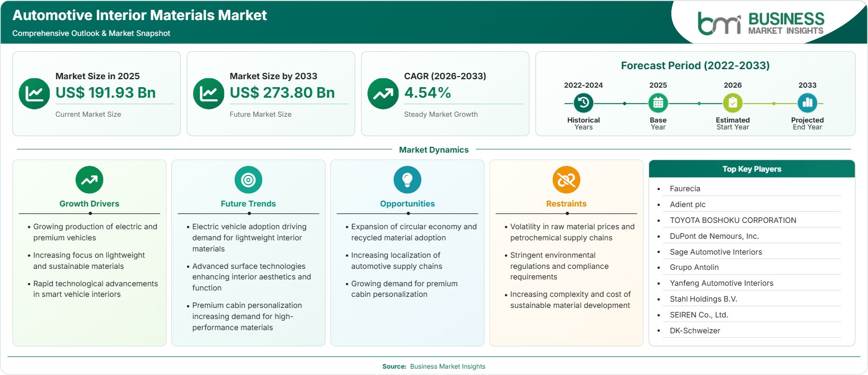Viewport: 868px width, 375px height.
Task: Click the Market Dynamics section heading
Action: (434, 150)
